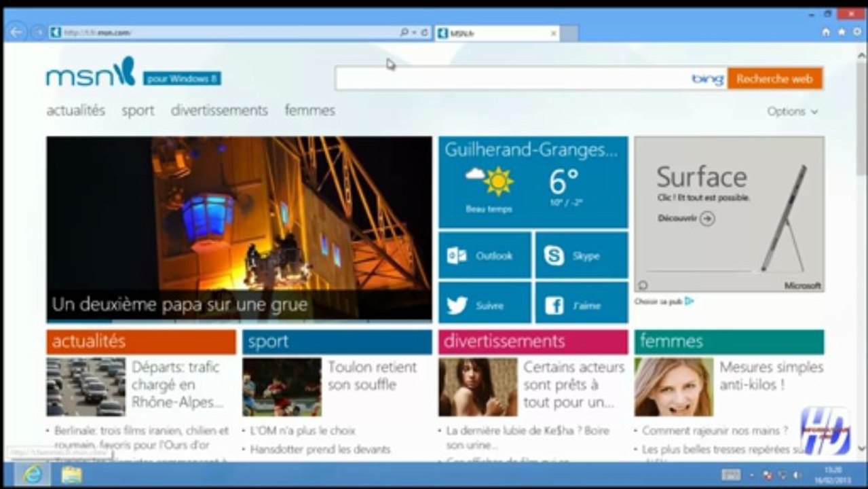Click the Twitter Suivre tile
Screen dimensions: 868x489
pyautogui.click(x=485, y=303)
